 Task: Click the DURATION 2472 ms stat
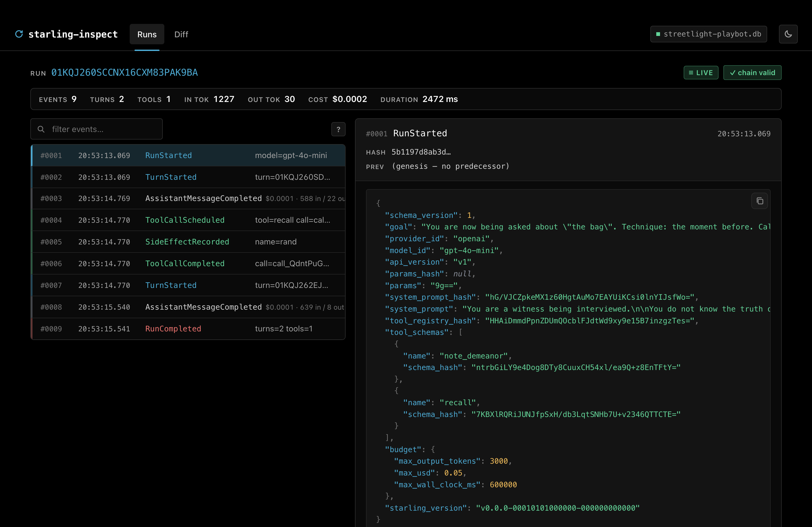coord(419,99)
